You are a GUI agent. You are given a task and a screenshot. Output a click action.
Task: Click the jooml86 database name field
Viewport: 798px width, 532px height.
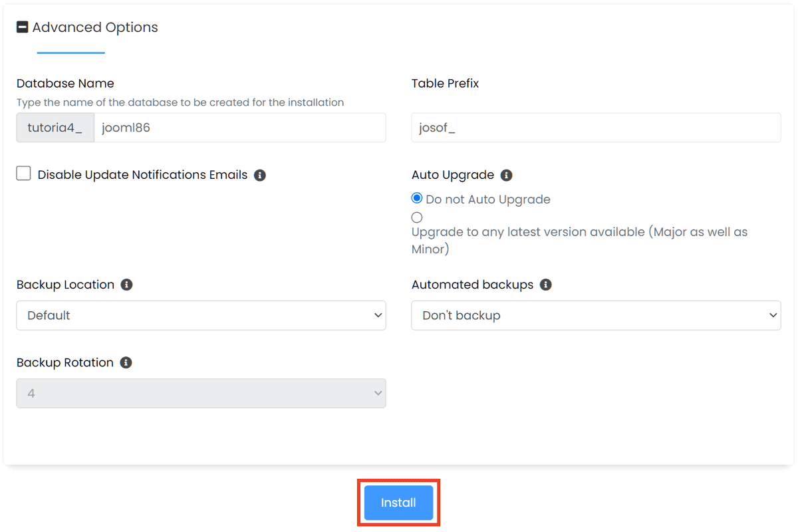pyautogui.click(x=239, y=128)
